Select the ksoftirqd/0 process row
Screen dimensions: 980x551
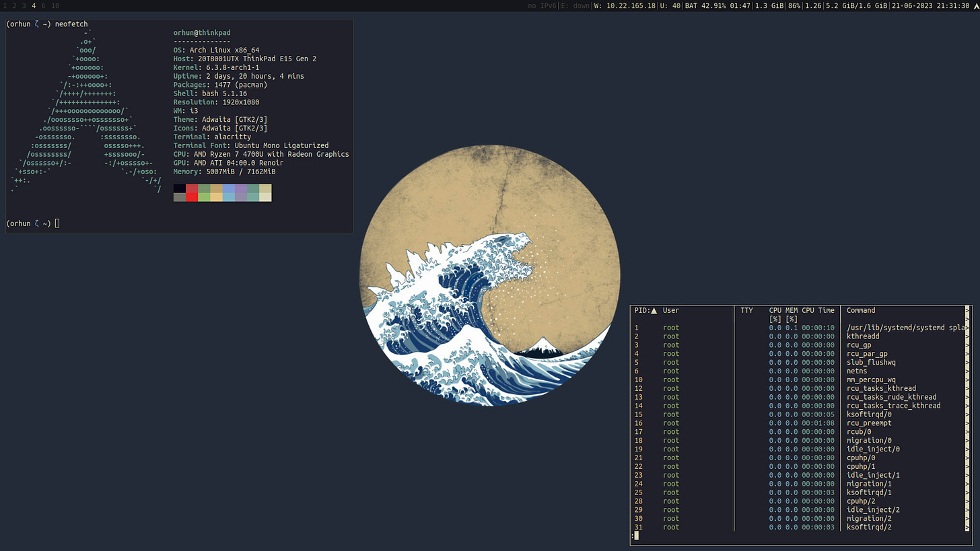pyautogui.click(x=800, y=414)
